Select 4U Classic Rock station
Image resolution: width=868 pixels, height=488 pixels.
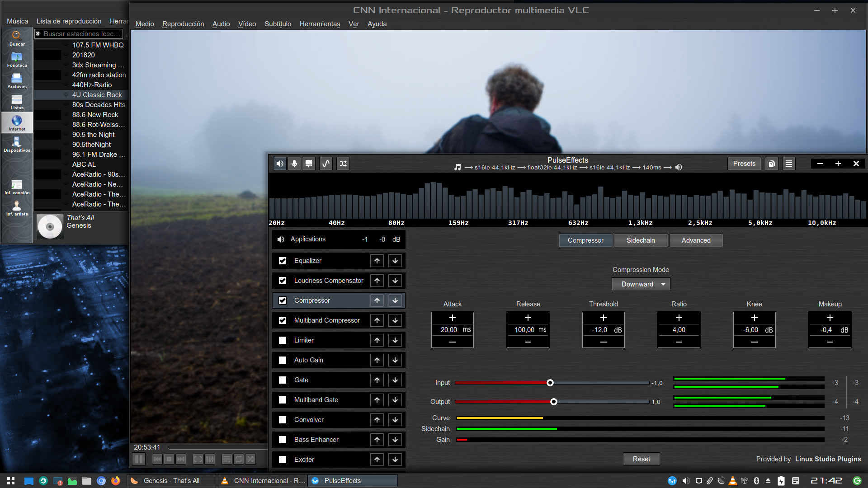click(x=81, y=95)
